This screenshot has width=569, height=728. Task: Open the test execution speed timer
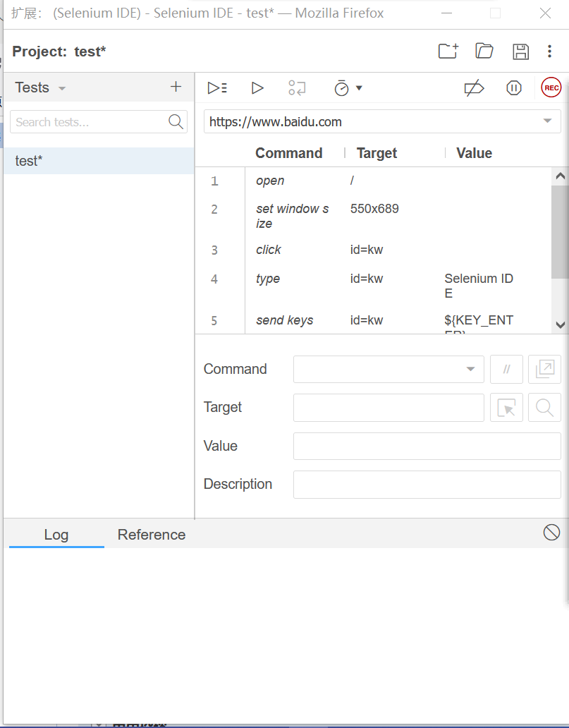tap(341, 87)
